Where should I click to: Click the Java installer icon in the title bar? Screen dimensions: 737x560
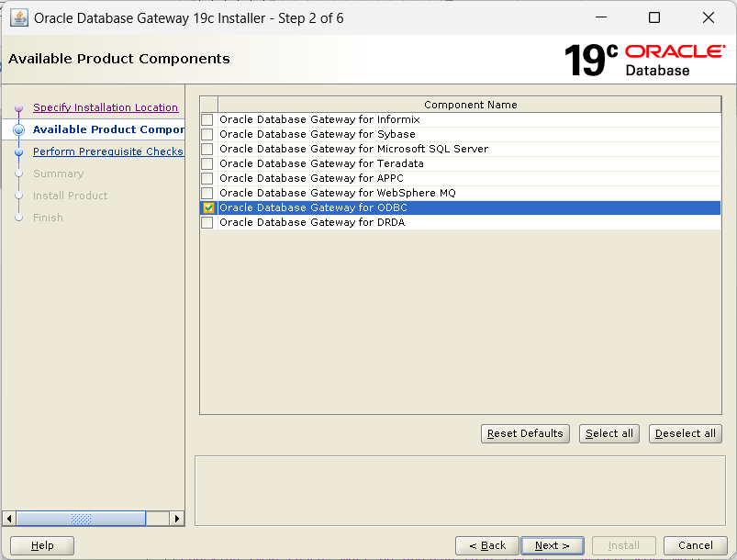[18, 17]
